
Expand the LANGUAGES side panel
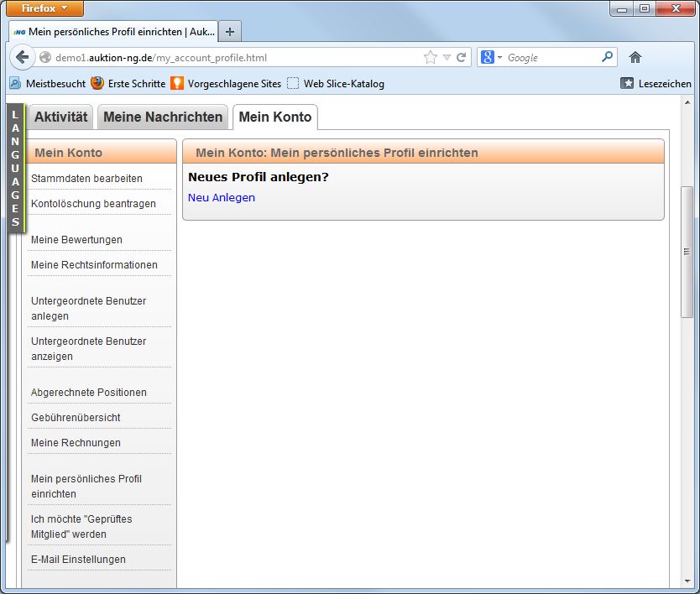[x=16, y=169]
